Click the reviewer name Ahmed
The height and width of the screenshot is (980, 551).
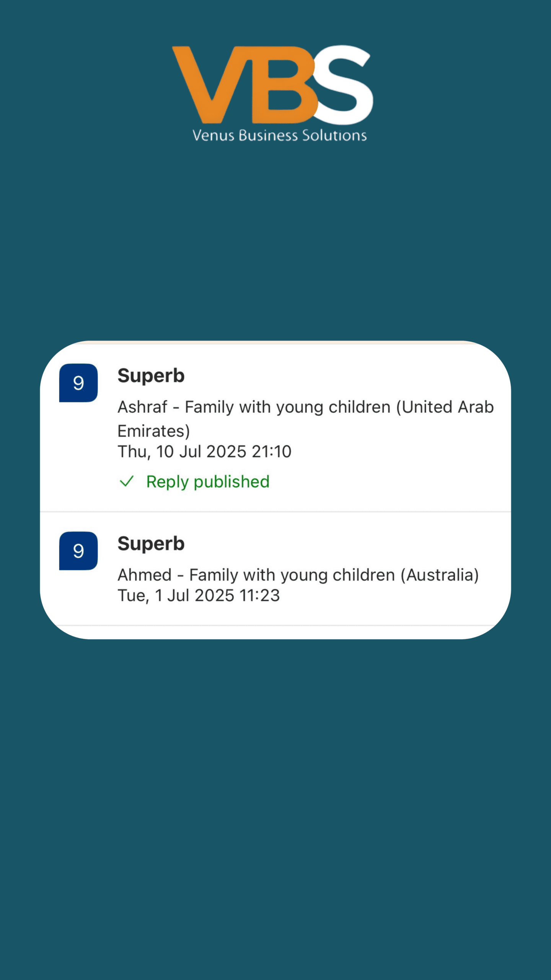[145, 575]
